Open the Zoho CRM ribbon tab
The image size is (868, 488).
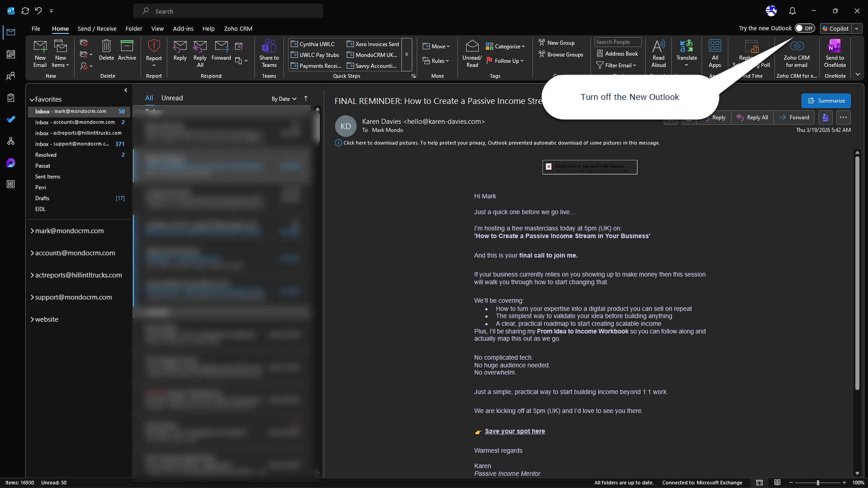238,28
